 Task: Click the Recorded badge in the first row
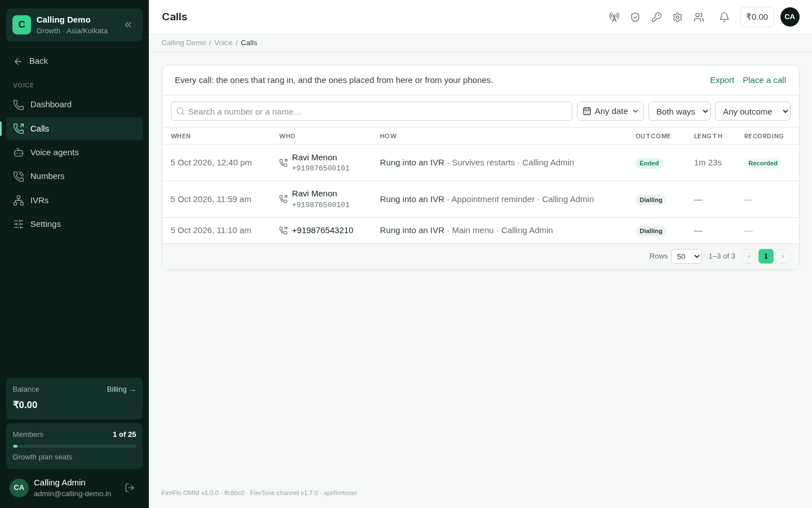coord(763,163)
